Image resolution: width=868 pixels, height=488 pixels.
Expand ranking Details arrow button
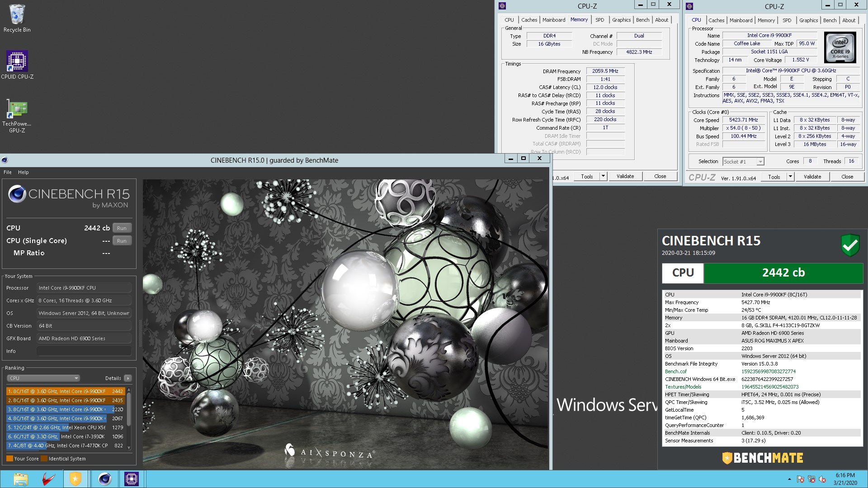[x=128, y=378]
